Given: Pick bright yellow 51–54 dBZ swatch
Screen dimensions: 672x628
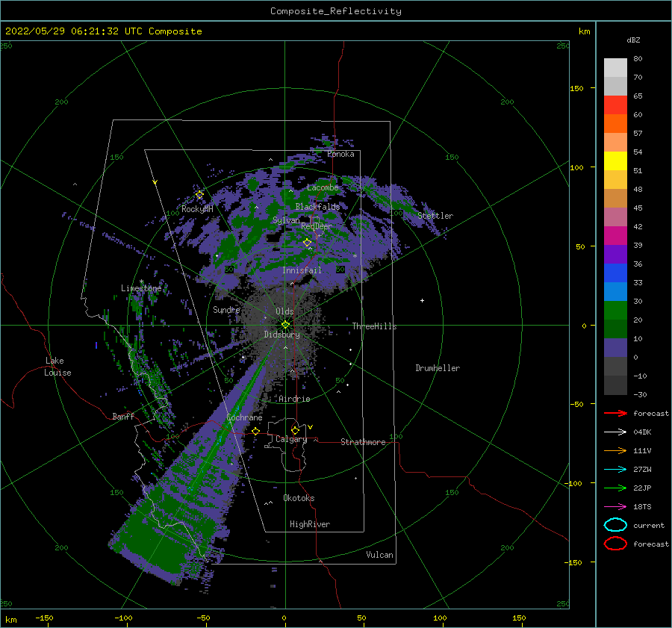Looking at the screenshot, I should pos(615,161).
